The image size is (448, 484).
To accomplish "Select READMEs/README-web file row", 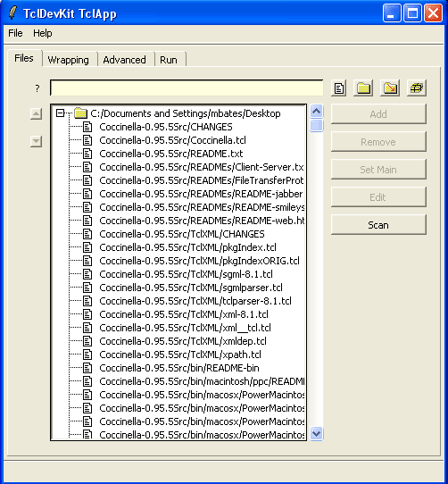I will (x=202, y=221).
